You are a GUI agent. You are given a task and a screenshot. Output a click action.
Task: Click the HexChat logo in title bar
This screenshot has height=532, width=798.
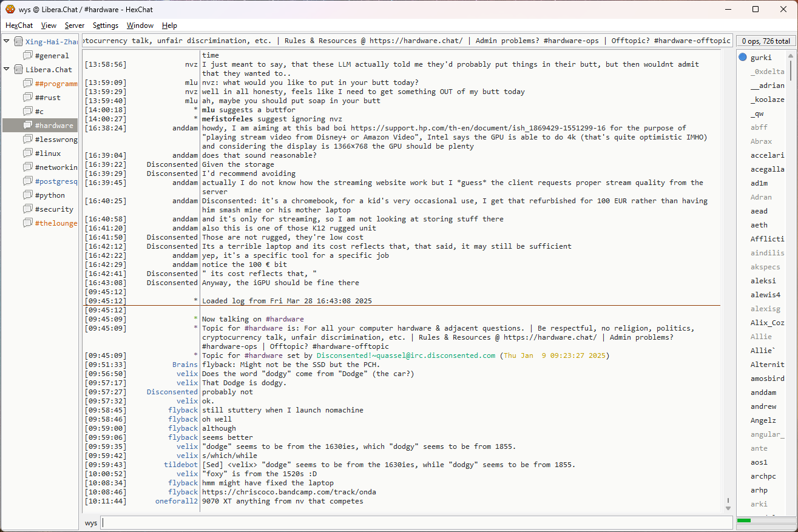(x=10, y=9)
